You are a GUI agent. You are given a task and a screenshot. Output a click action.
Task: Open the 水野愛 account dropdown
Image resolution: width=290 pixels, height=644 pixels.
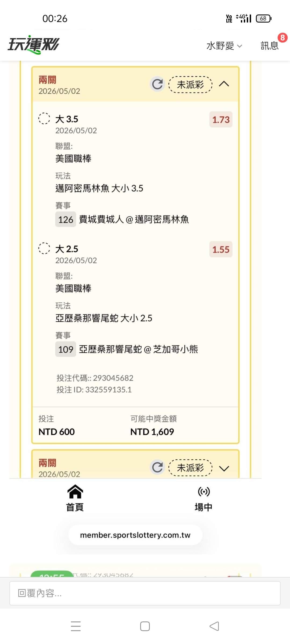pos(224,46)
